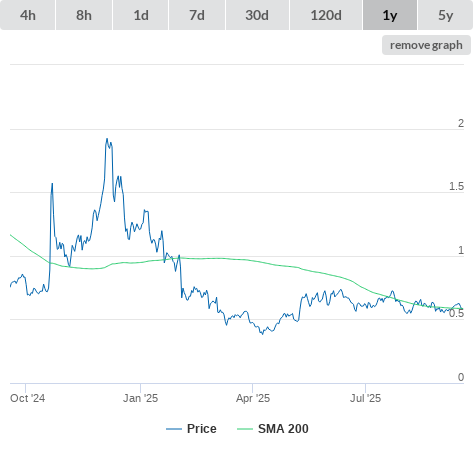Click the price peak near 1.9
The height and width of the screenshot is (455, 474).
107,139
